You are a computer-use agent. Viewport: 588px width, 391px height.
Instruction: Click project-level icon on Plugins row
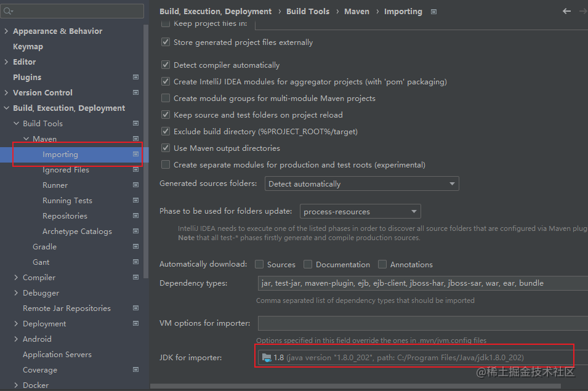(x=135, y=77)
